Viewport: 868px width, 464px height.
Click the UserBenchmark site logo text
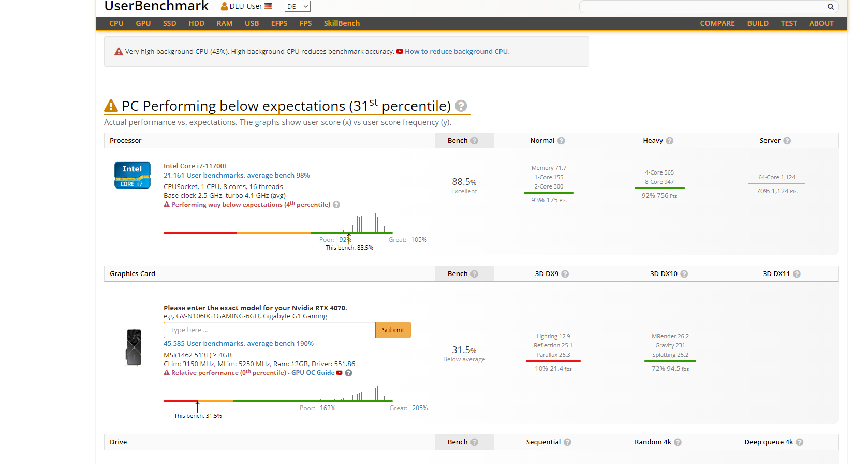[x=156, y=6]
